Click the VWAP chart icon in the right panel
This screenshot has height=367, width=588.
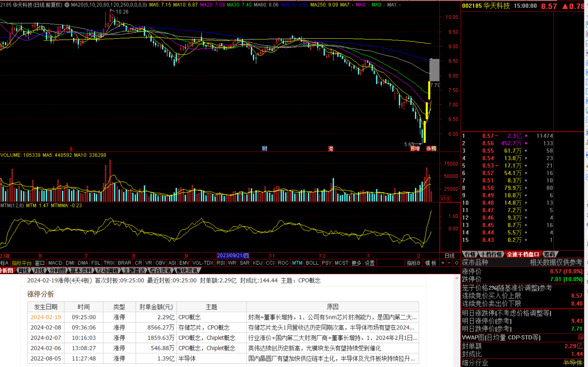click(580, 337)
